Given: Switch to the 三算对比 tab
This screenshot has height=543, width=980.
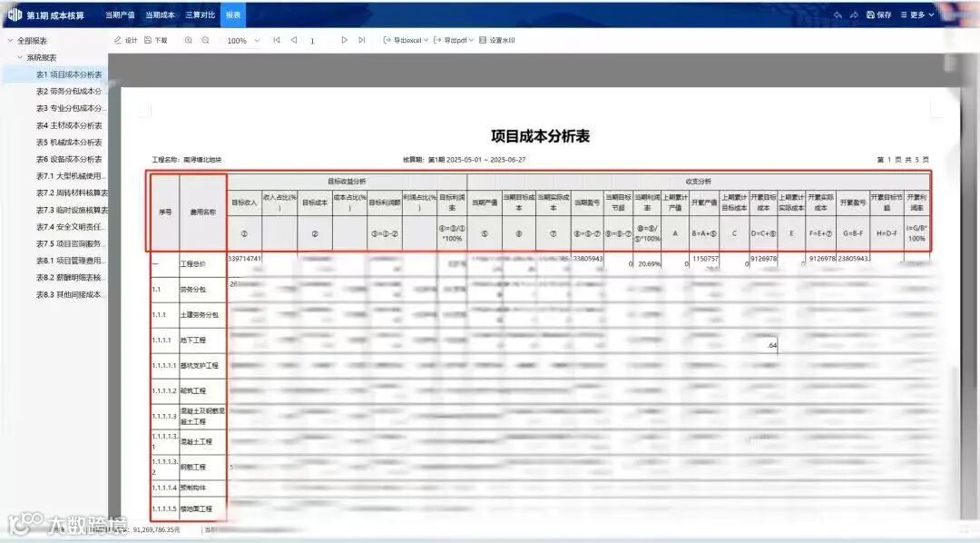Looking at the screenshot, I should (200, 15).
